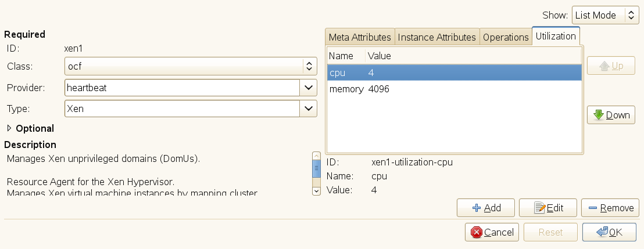Image resolution: width=644 pixels, height=249 pixels.
Task: Confirm with the OK button
Action: [610, 232]
